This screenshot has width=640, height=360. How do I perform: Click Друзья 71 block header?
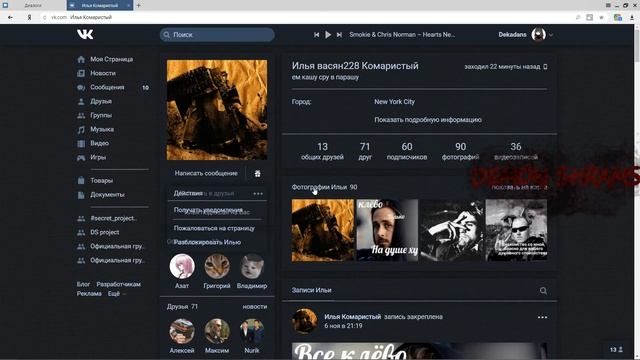pyautogui.click(x=182, y=307)
